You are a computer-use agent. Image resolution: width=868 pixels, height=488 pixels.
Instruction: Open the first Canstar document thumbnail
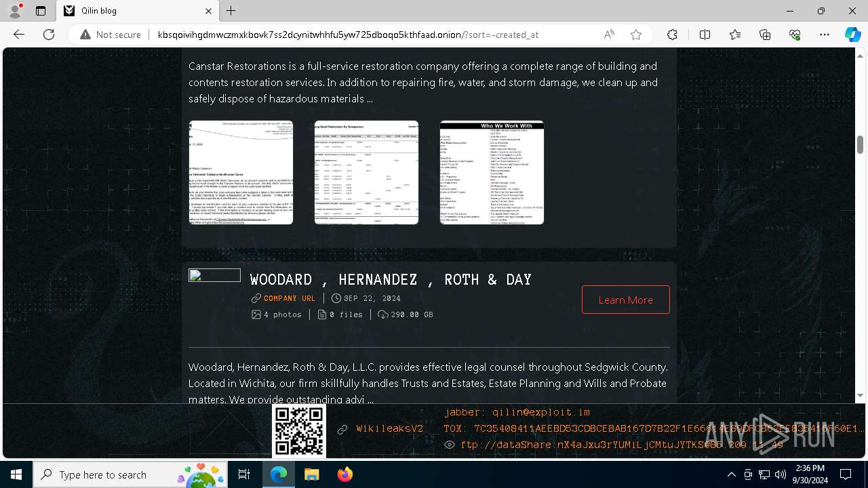[241, 172]
